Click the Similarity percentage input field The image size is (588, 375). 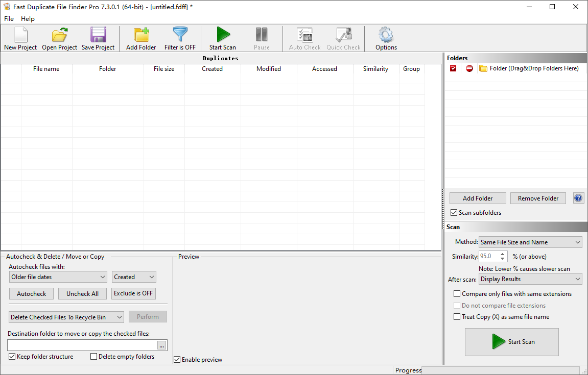click(x=489, y=256)
